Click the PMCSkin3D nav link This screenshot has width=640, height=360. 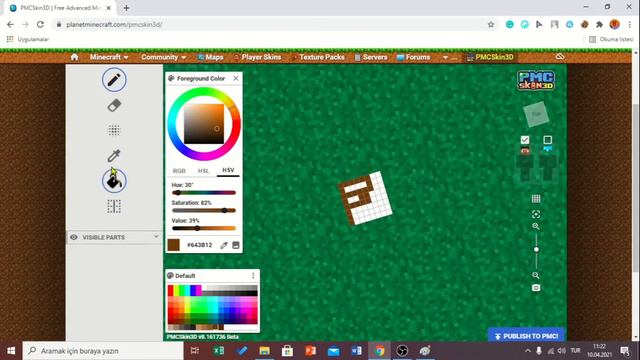(490, 57)
